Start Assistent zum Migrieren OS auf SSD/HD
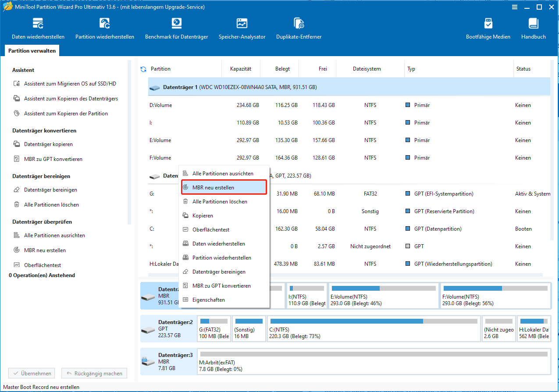 64,84
